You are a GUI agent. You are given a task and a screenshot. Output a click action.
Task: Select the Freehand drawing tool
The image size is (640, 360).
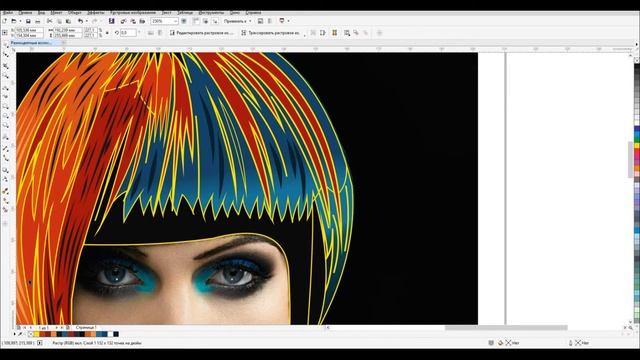pos(6,88)
